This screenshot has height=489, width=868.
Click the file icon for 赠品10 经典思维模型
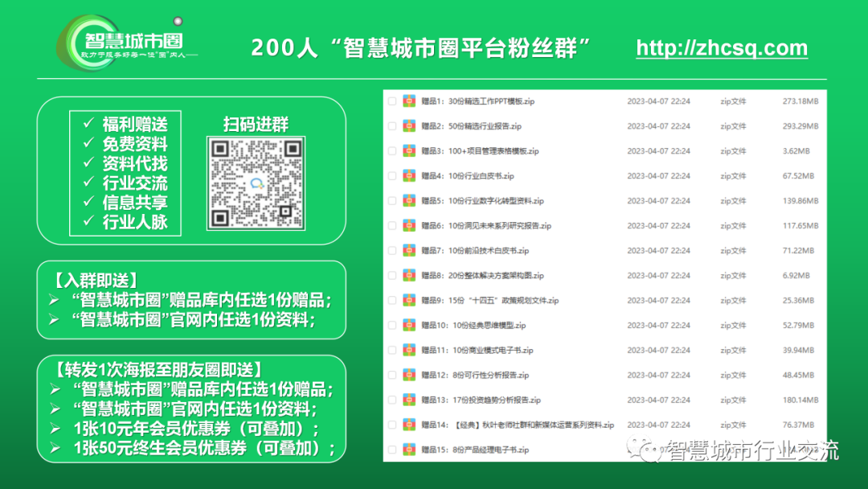409,325
